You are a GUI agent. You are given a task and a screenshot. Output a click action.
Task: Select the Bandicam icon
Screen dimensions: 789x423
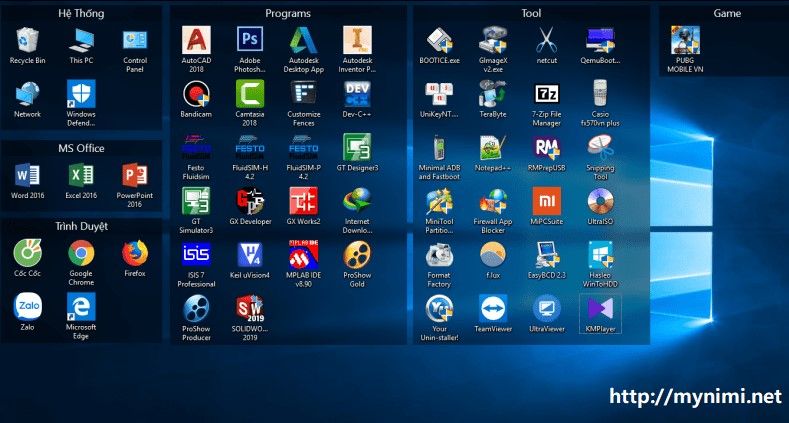196,95
